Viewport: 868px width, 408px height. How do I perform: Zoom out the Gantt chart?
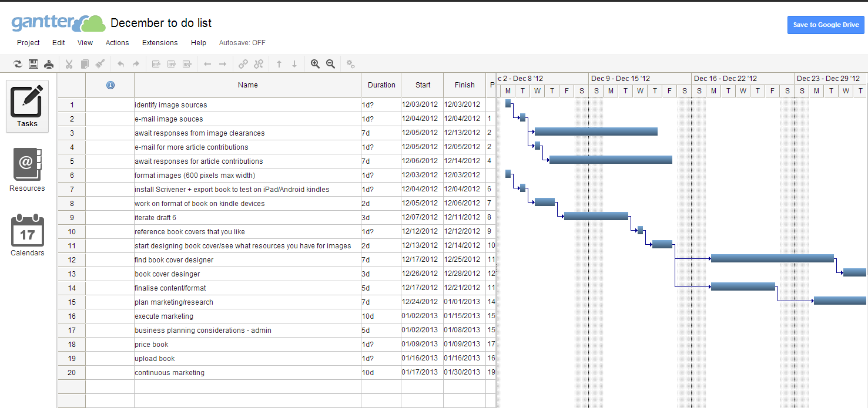pos(330,64)
